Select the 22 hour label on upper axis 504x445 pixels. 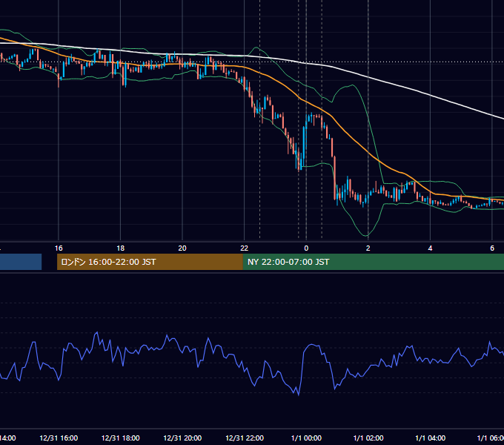245,248
